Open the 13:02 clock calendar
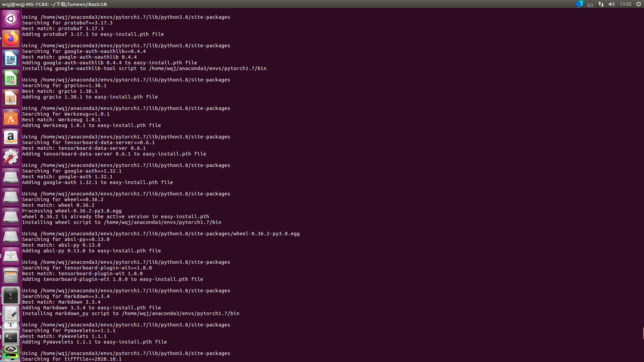644x362 pixels. click(626, 4)
